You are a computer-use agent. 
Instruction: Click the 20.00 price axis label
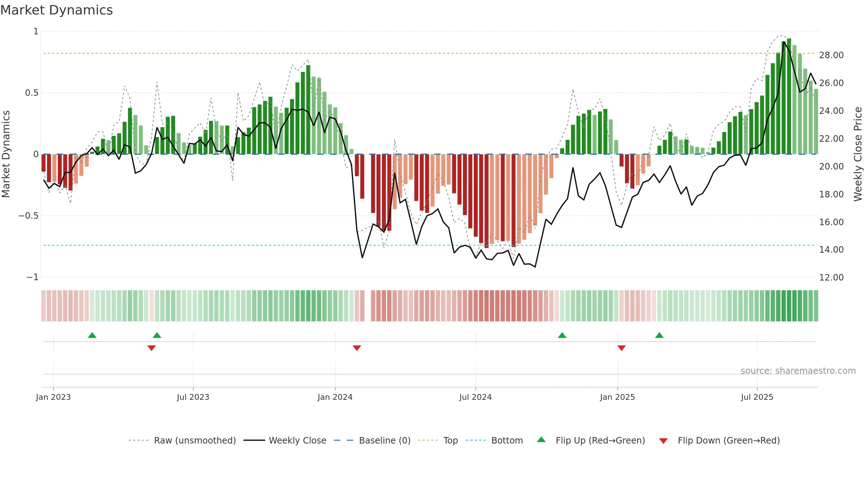tap(831, 166)
